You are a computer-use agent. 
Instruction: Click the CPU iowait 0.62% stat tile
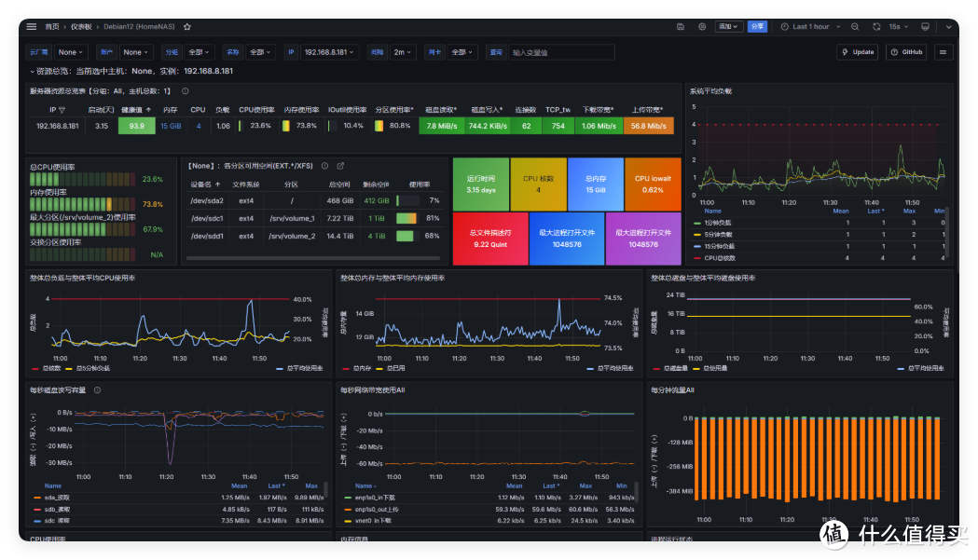pyautogui.click(x=653, y=184)
